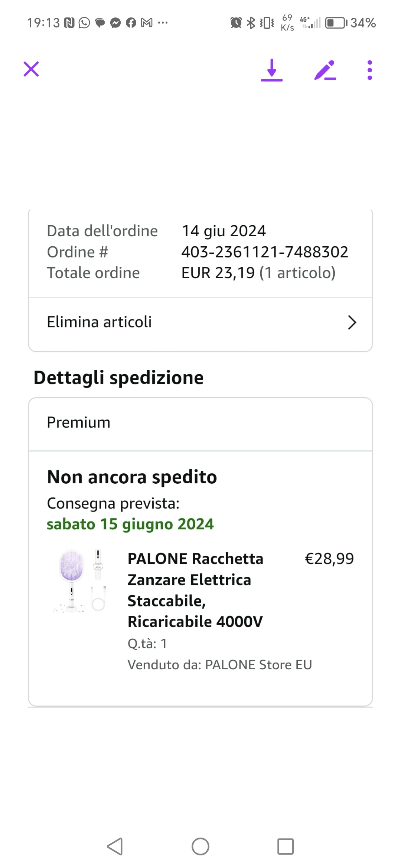This screenshot has width=401, height=868.
Task: Tap the WhatsApp notification icon
Action: [x=84, y=23]
